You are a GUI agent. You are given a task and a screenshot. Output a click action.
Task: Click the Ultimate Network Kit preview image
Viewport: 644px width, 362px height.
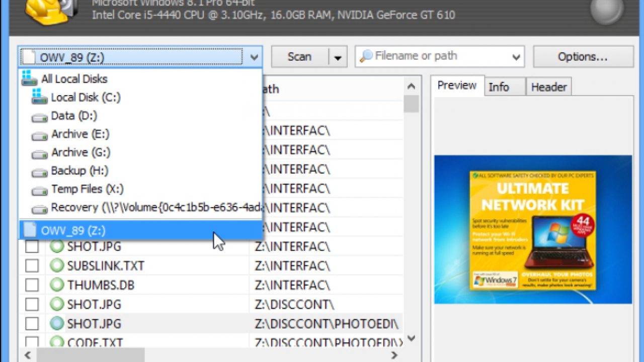[x=533, y=229]
